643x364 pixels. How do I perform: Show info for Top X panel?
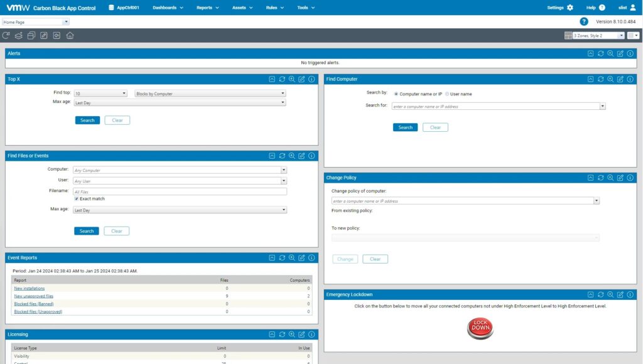tap(311, 79)
